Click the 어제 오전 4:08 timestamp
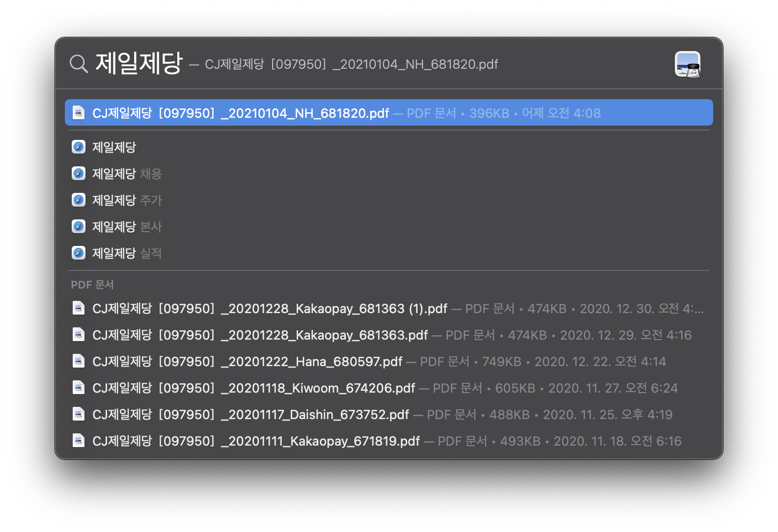The image size is (778, 532). pyautogui.click(x=561, y=113)
